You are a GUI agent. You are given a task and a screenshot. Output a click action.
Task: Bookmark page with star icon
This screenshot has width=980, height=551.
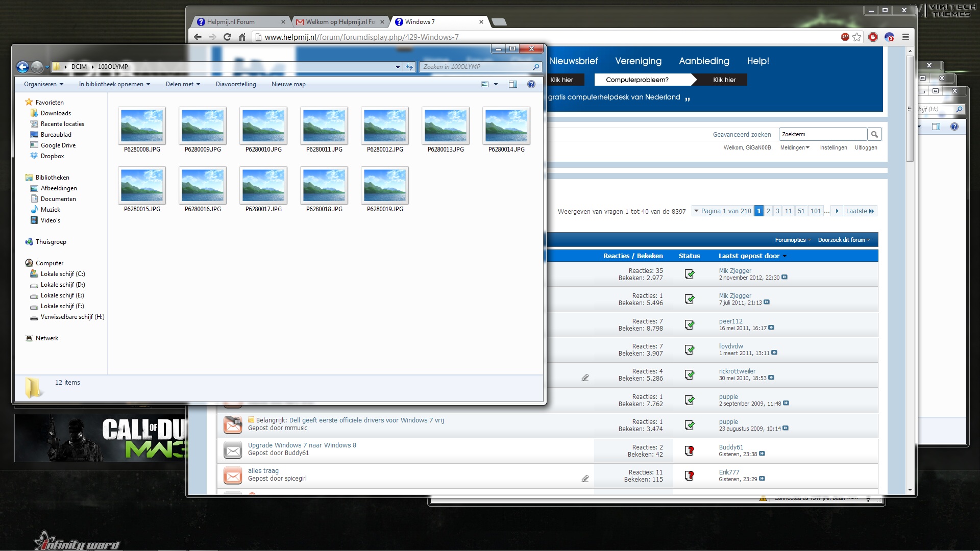(x=857, y=37)
